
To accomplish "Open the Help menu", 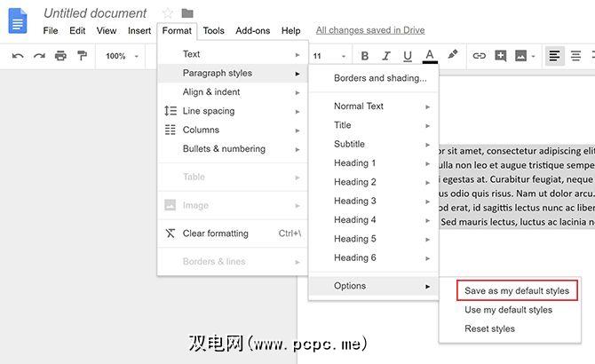I will point(290,30).
